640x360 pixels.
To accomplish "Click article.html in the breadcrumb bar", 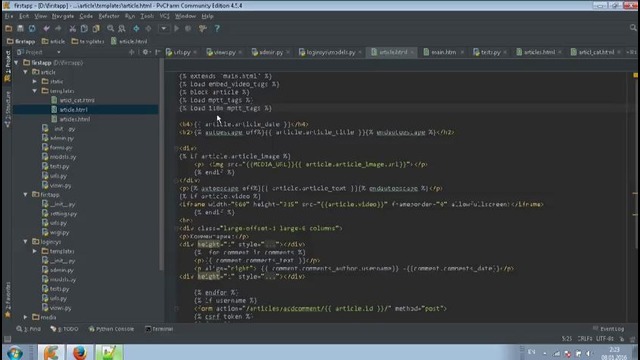I will pos(129,41).
